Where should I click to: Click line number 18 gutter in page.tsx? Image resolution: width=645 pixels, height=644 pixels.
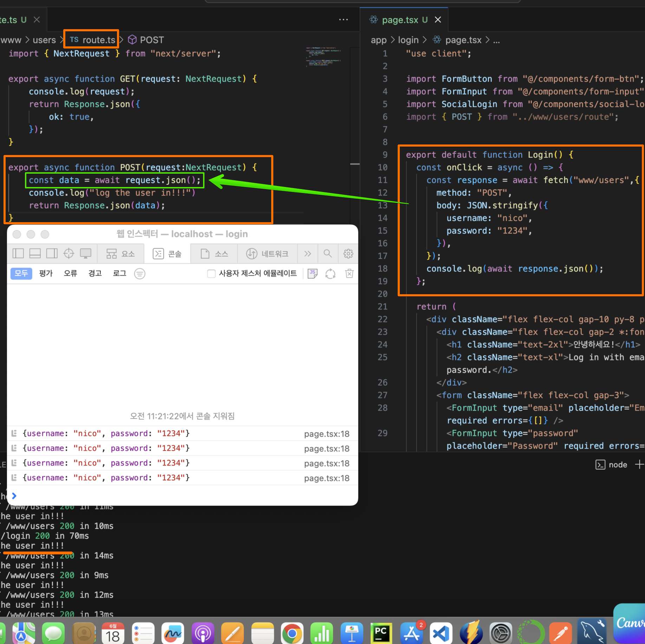click(382, 269)
